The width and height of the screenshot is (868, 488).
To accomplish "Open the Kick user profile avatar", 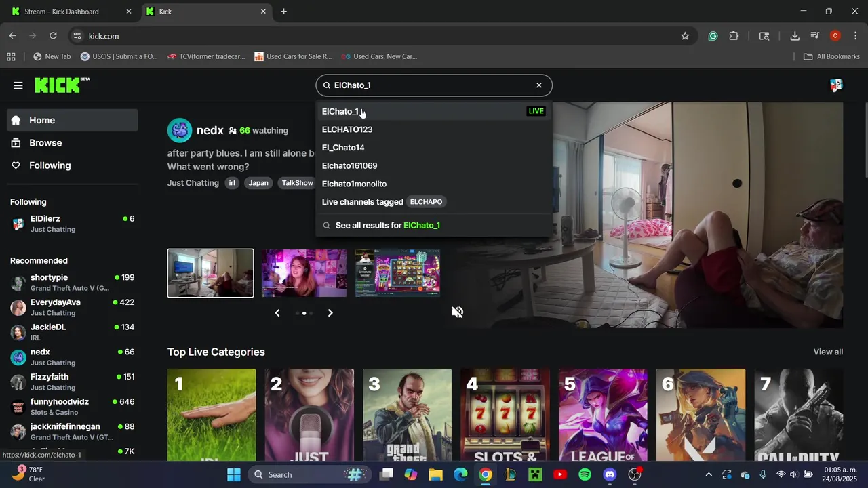I will click(836, 85).
